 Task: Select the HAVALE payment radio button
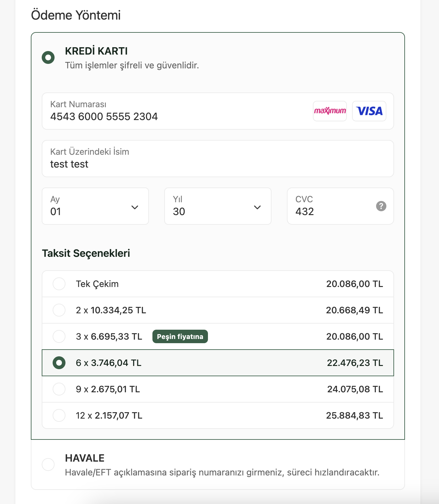(48, 464)
